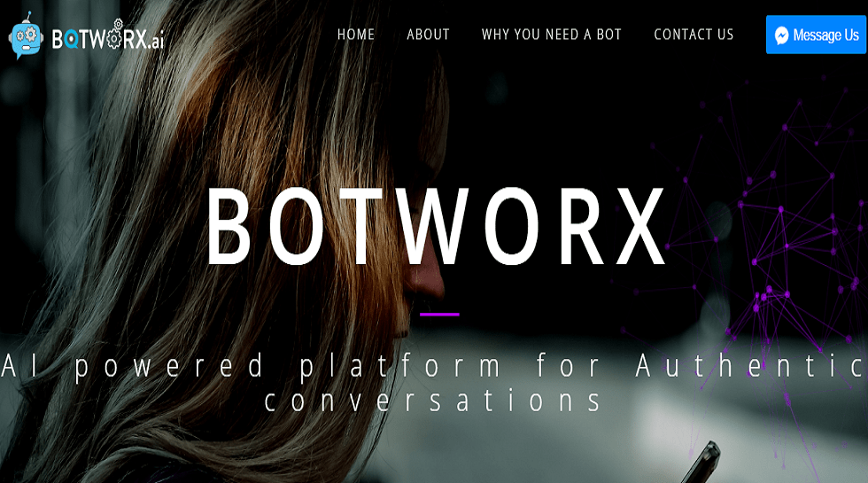Go to the ABOUT page

(x=428, y=35)
